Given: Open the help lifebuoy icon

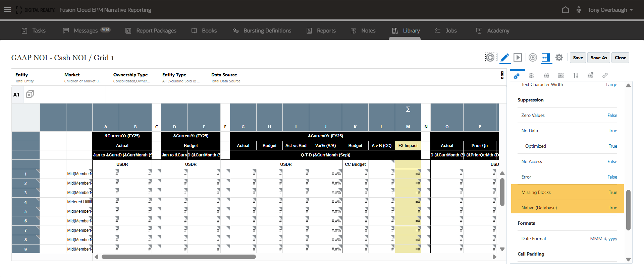Looking at the screenshot, I should click(490, 58).
